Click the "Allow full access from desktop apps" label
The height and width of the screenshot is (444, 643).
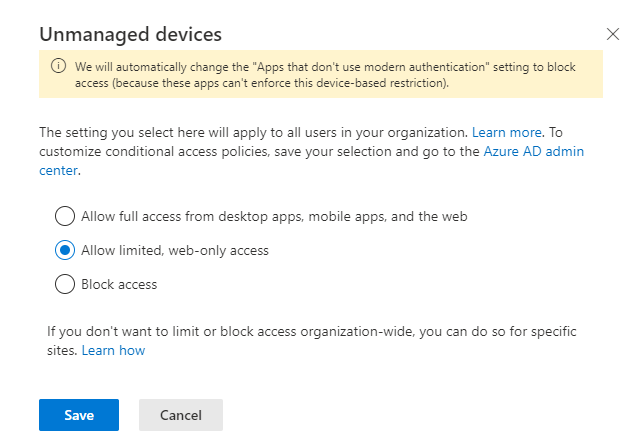[274, 216]
